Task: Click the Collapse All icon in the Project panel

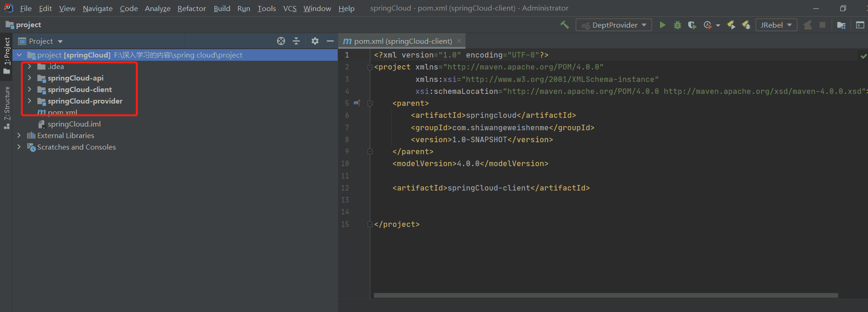Action: [296, 41]
